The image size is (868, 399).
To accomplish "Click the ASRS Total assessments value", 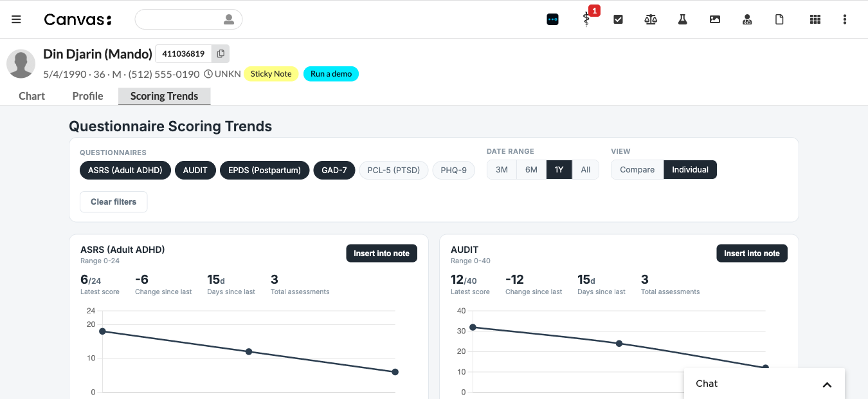I will [275, 279].
